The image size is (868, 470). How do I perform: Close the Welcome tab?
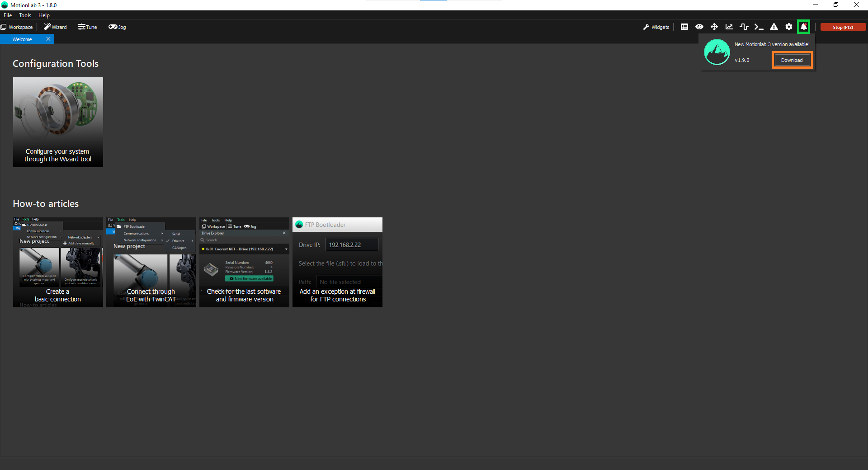[48, 39]
